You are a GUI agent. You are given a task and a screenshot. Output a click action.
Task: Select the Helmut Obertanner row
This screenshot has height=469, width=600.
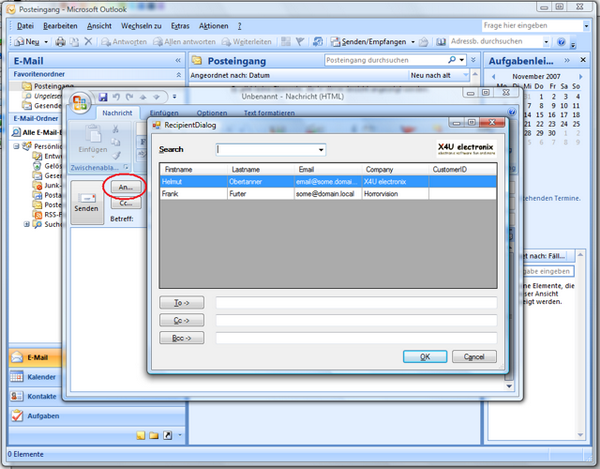coord(328,182)
